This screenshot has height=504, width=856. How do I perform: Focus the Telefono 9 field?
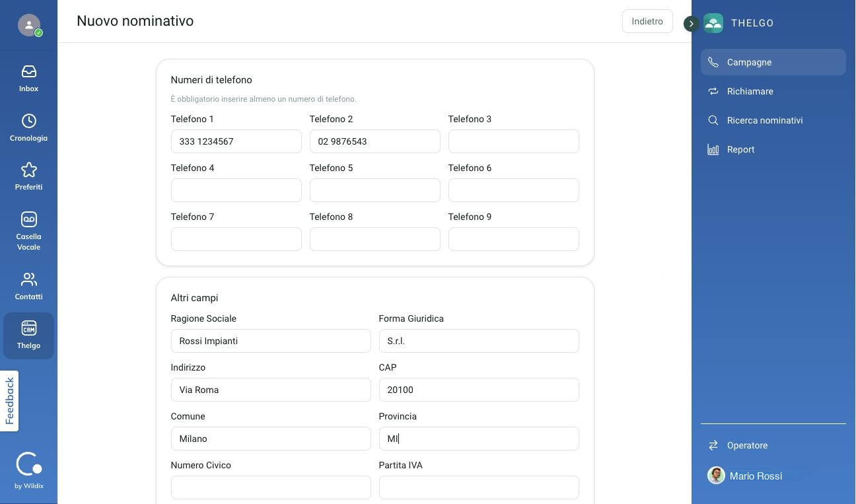(514, 239)
